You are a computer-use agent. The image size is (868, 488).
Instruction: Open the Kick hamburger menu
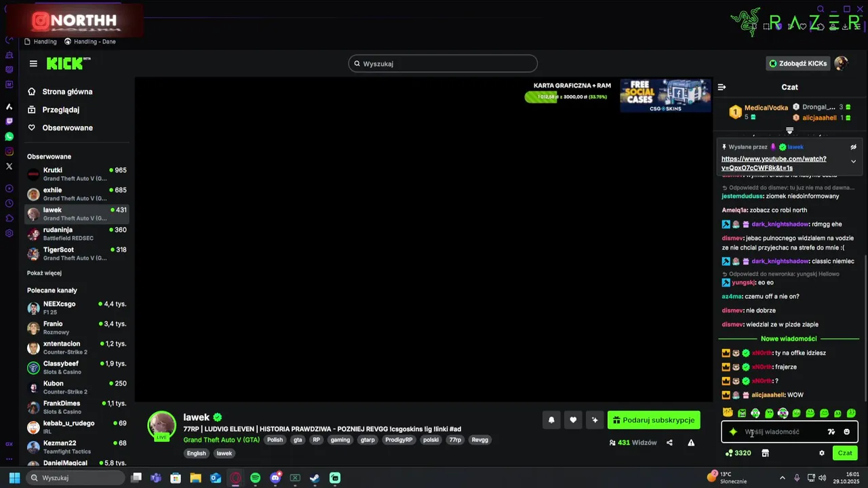coord(33,64)
